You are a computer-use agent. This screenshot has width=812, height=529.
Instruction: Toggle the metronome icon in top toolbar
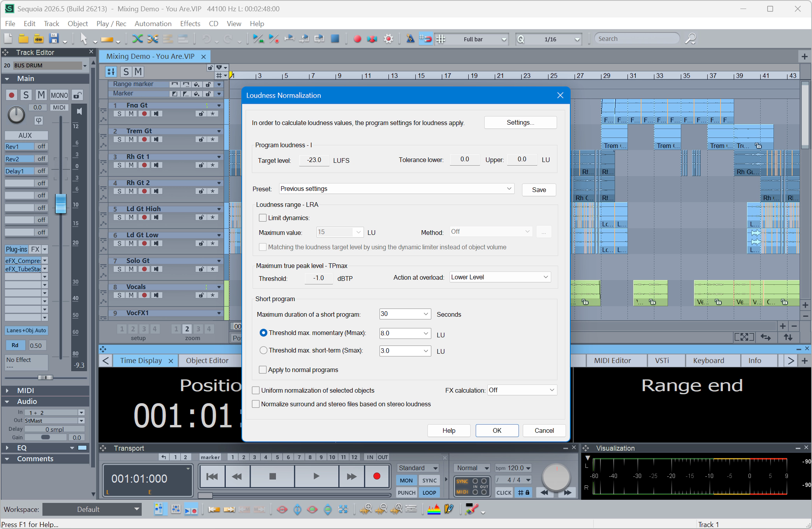coord(410,39)
